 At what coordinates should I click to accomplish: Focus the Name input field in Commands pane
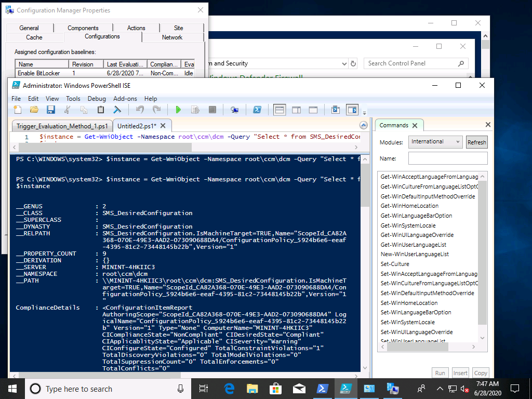tap(448, 158)
